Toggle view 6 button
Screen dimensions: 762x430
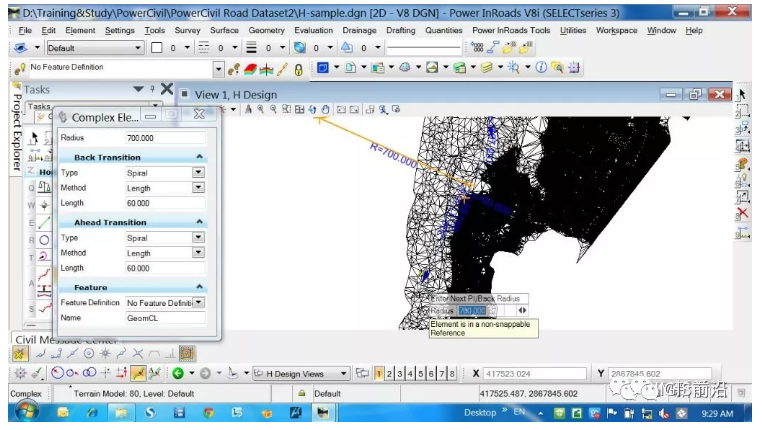pos(431,374)
